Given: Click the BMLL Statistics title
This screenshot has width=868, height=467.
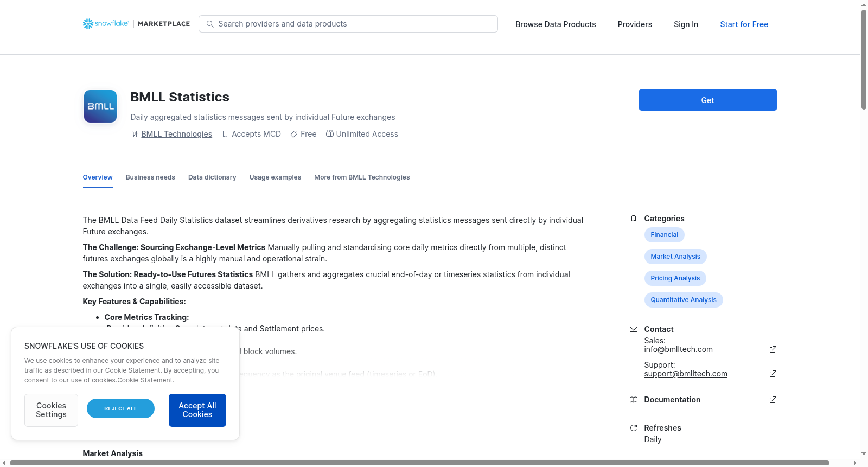Looking at the screenshot, I should click(x=180, y=97).
